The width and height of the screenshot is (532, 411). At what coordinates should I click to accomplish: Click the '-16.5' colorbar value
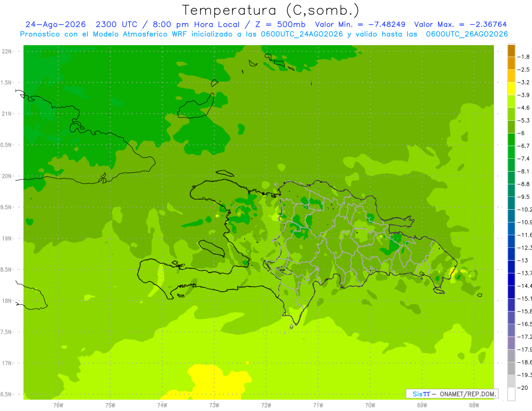[524, 324]
